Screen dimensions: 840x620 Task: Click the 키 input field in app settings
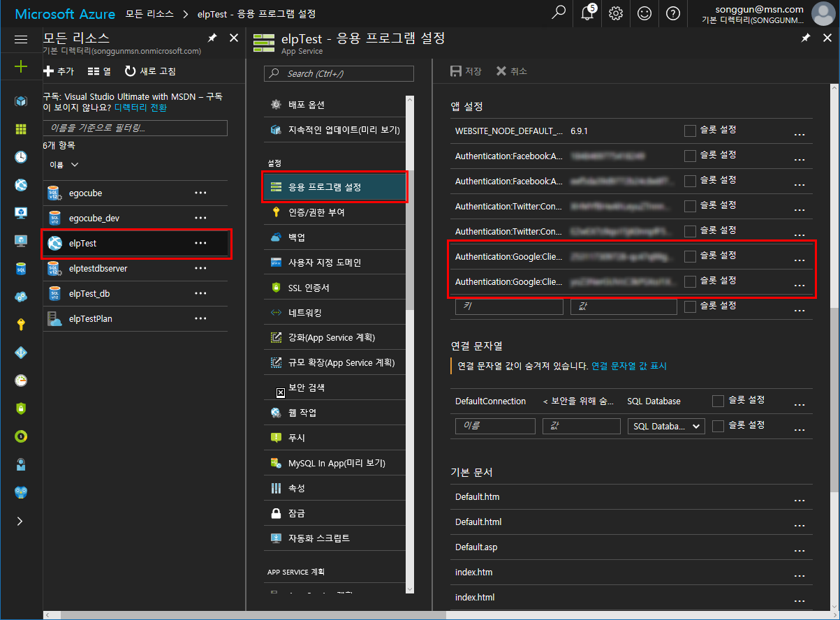509,306
